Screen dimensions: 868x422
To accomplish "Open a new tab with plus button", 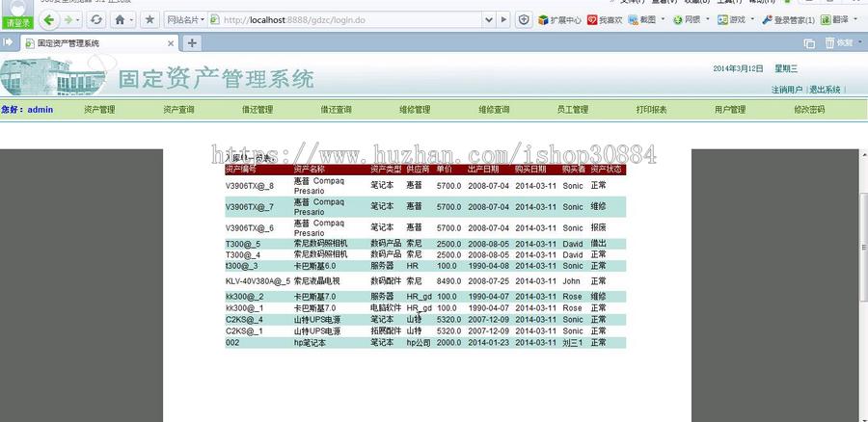I will click(x=192, y=43).
